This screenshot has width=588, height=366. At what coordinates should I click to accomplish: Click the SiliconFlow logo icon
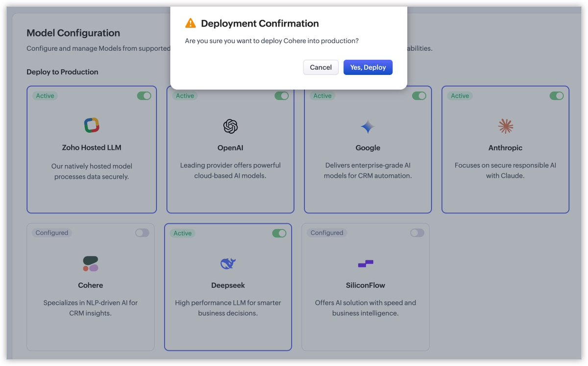[x=366, y=264]
